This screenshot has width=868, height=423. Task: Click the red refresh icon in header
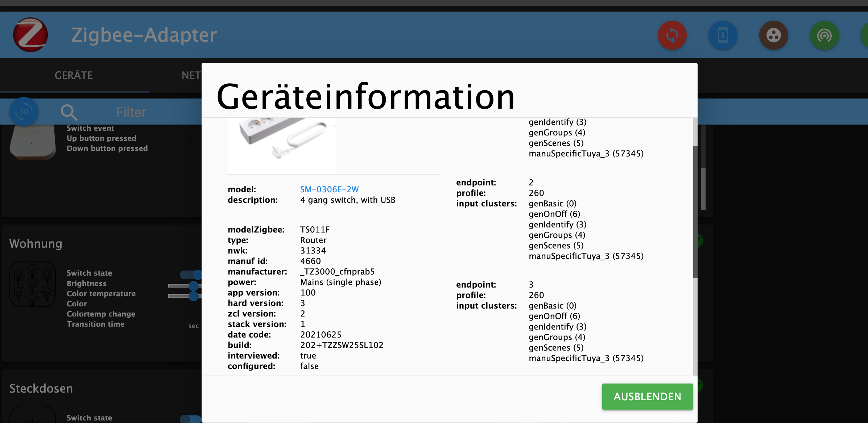[672, 35]
